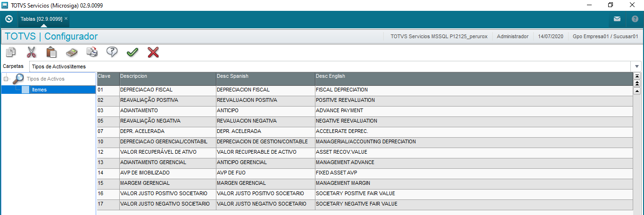Click the Carpetas path input field

[x=331, y=66]
